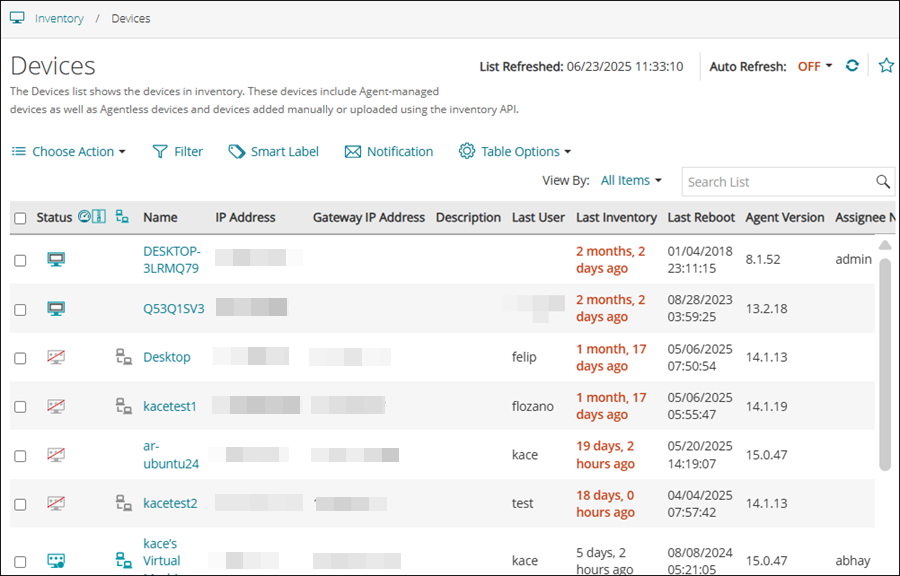
Task: Open the Auto Refresh OFF dropdown
Action: click(x=807, y=65)
